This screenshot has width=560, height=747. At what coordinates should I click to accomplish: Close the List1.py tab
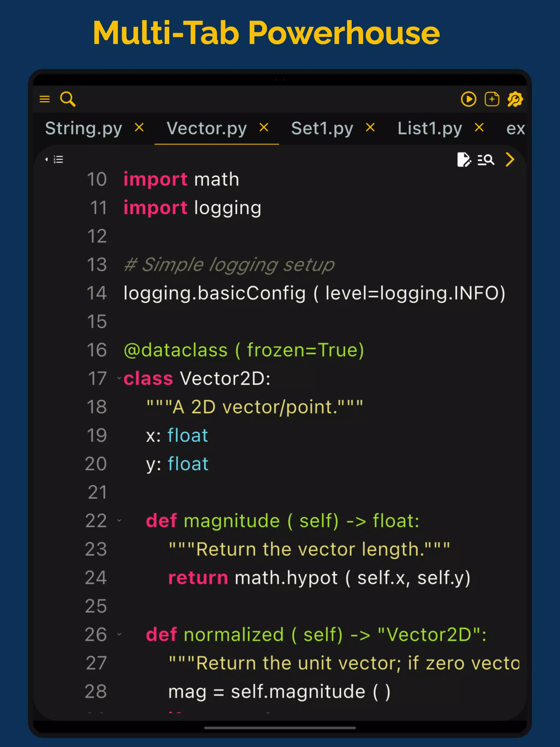tap(479, 128)
